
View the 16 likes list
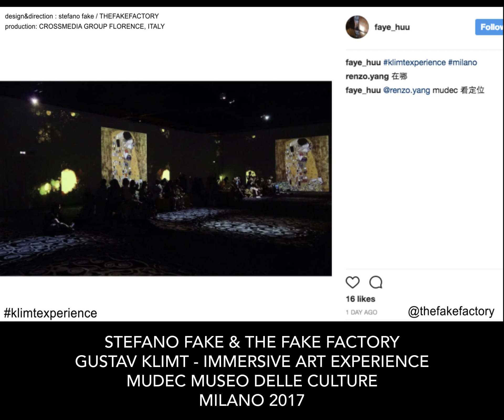tap(360, 299)
